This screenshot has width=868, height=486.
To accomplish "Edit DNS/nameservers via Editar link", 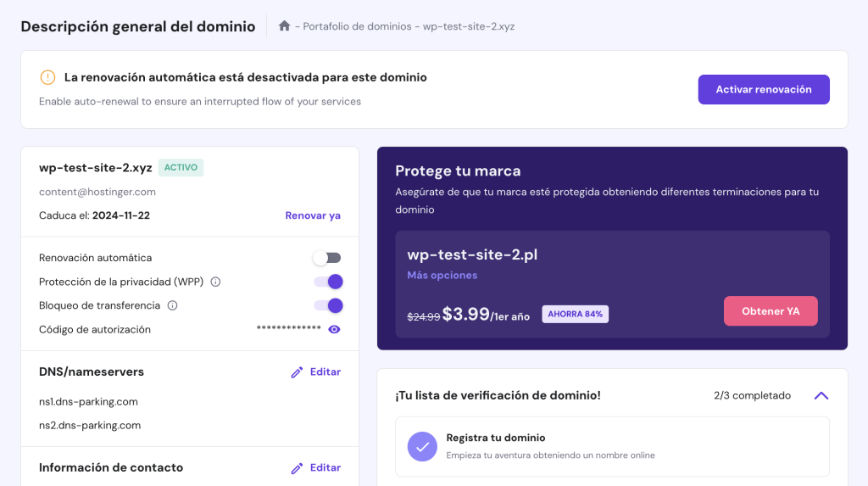I will [325, 371].
